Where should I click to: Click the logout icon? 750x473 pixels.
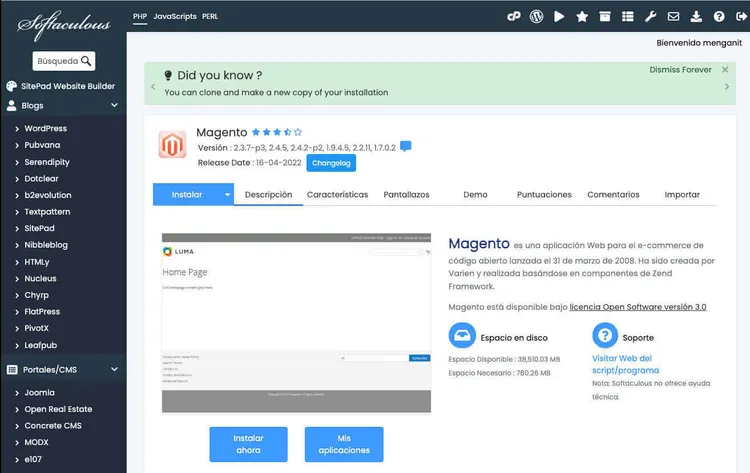741,17
